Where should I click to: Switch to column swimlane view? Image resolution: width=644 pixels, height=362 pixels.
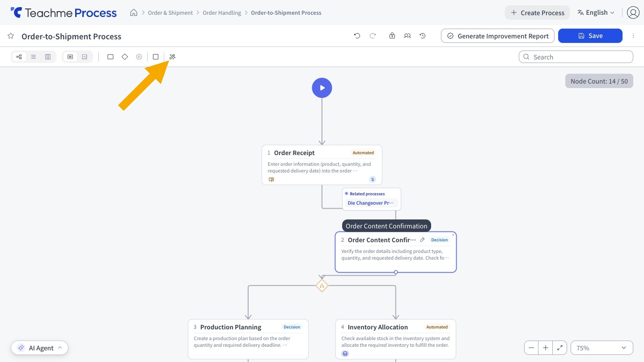click(48, 57)
